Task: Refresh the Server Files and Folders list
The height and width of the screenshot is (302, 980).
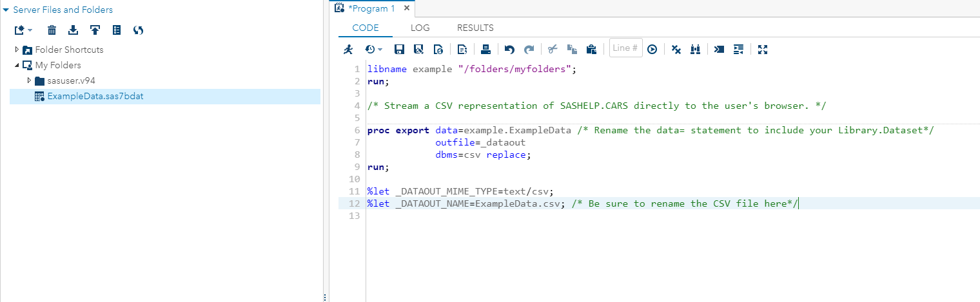Action: 138,30
